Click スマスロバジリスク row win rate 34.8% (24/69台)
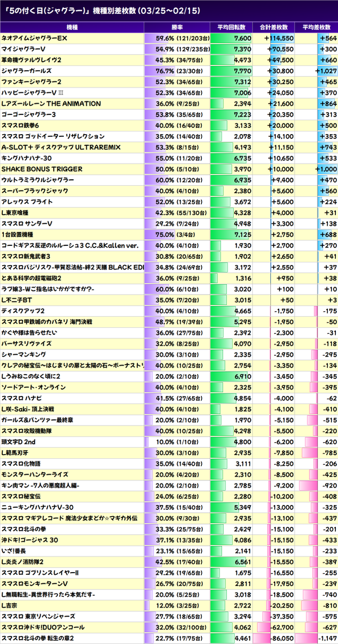Image resolution: width=338 pixels, height=644 pixels. pos(182,267)
